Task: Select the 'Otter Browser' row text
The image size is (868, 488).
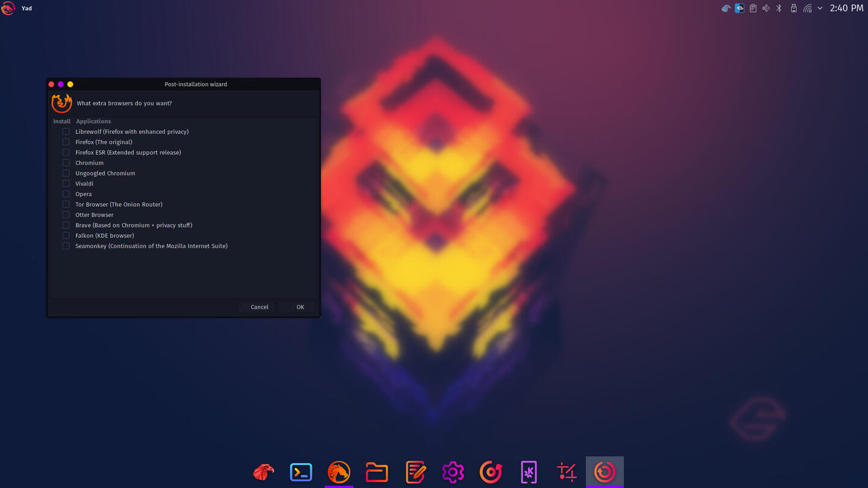Action: coord(95,214)
